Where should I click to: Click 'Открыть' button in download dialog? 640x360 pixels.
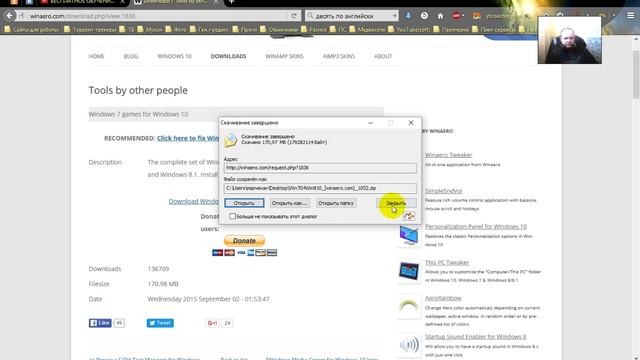click(244, 203)
